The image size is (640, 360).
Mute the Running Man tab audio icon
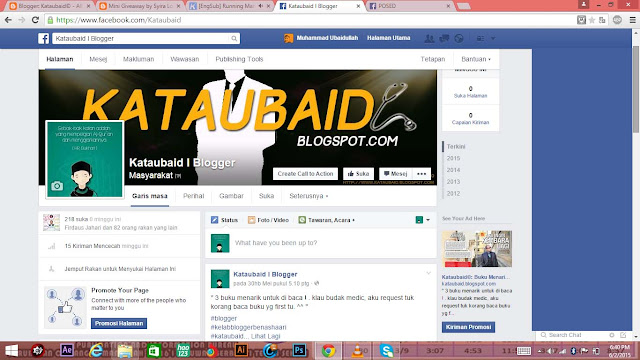click(261, 6)
